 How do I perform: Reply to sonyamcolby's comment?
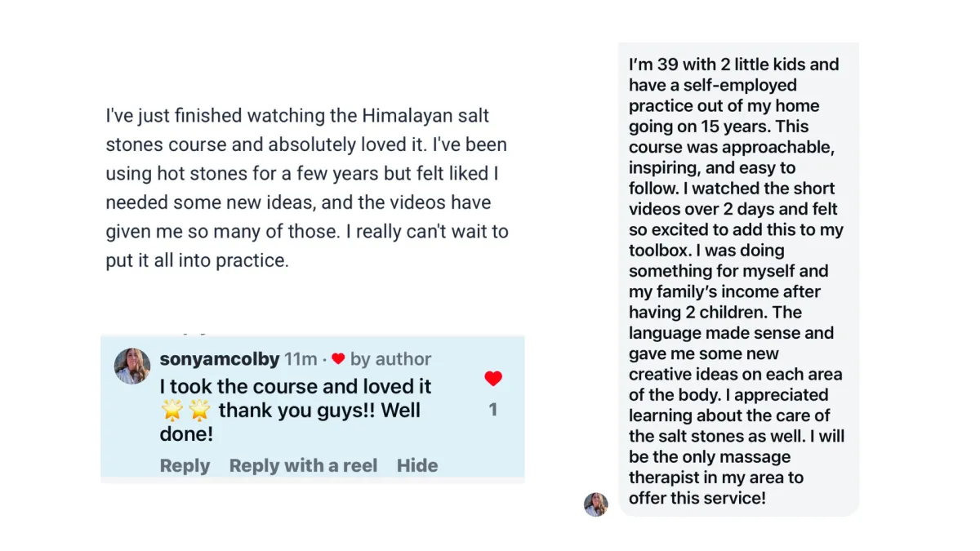185,465
